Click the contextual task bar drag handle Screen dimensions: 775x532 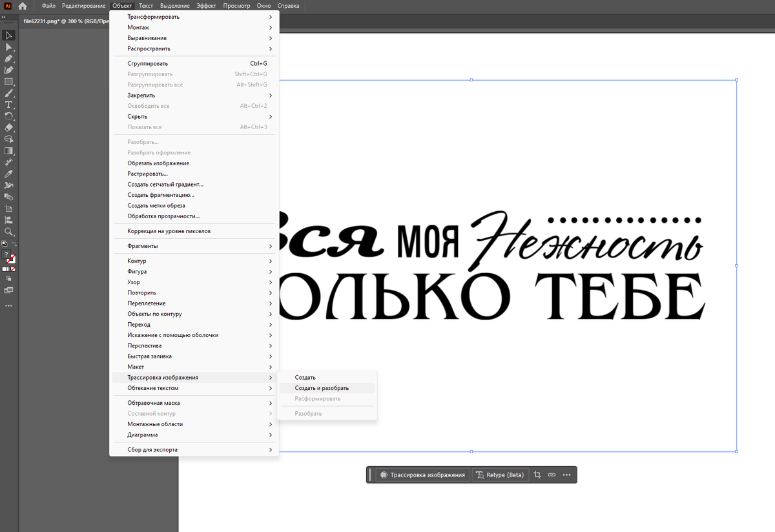370,475
